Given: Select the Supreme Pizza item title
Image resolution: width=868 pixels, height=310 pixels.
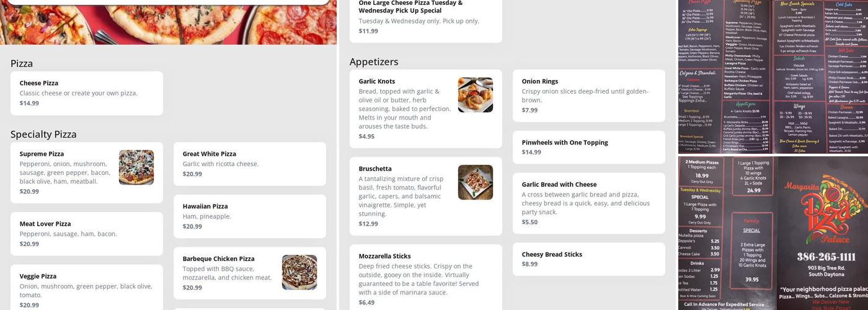Looking at the screenshot, I should (x=42, y=154).
